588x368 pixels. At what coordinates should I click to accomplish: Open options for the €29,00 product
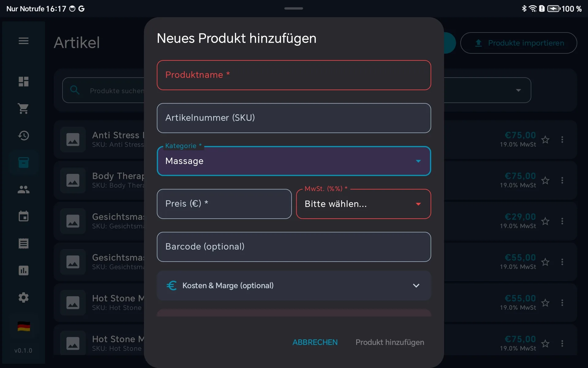[562, 221]
